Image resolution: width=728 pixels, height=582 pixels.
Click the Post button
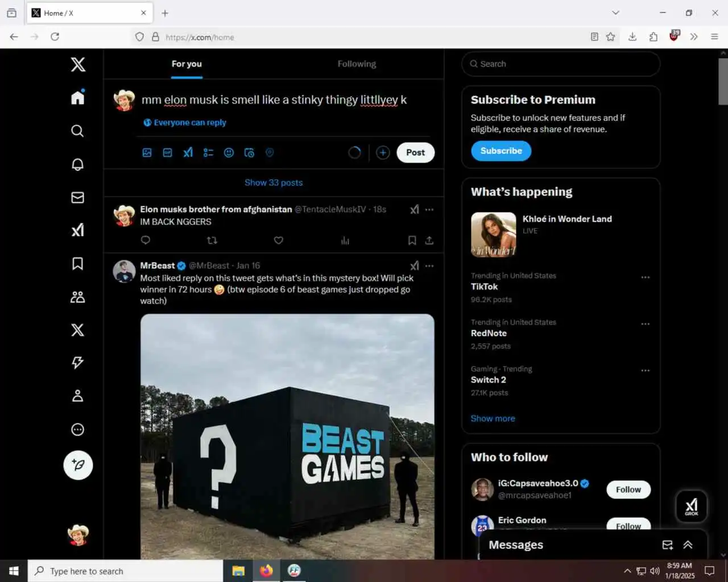click(x=415, y=152)
